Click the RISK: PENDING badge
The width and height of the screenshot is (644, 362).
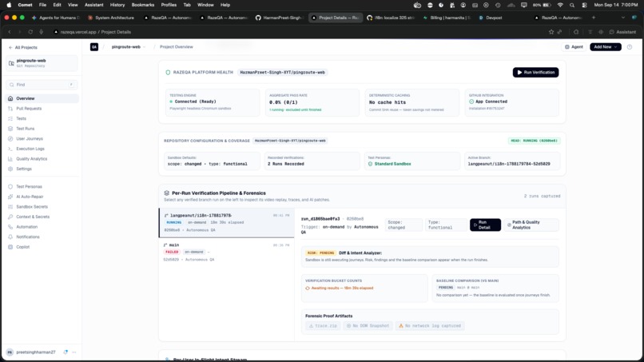point(320,253)
